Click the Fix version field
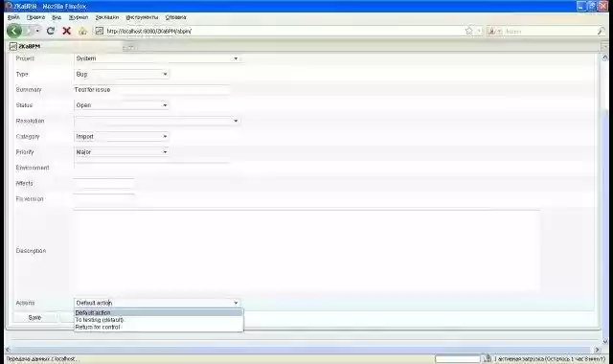Screen dimensions: 613x364 (x=104, y=198)
